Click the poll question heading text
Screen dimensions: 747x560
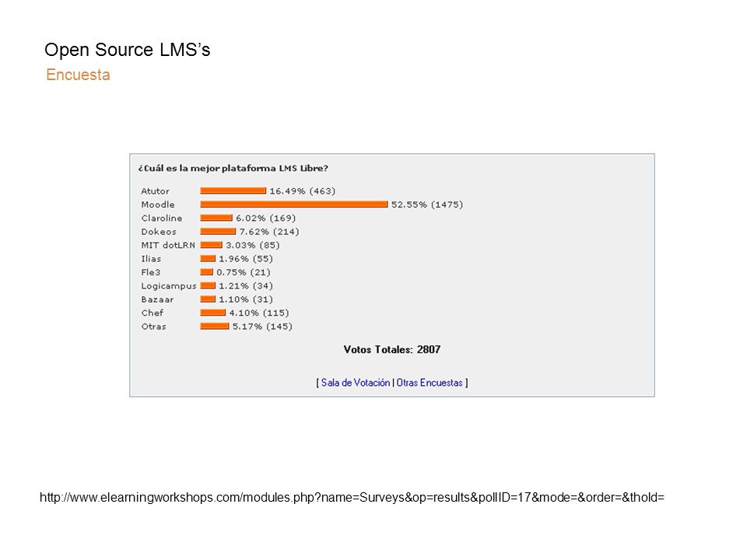(233, 168)
